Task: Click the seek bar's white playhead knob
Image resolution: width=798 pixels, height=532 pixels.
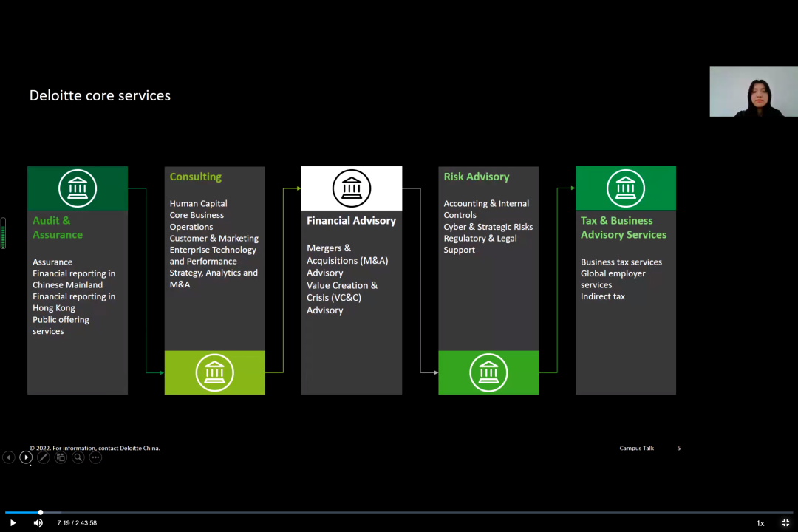Action: coord(40,512)
